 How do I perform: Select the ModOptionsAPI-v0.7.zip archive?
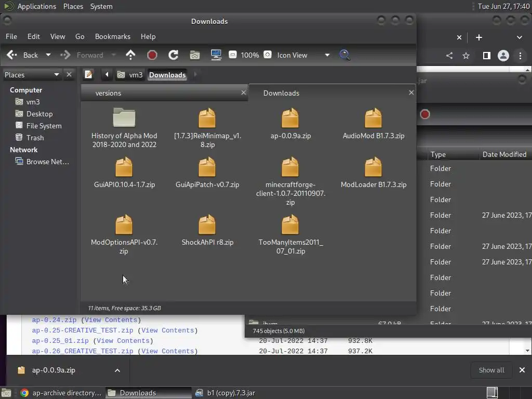124,234
